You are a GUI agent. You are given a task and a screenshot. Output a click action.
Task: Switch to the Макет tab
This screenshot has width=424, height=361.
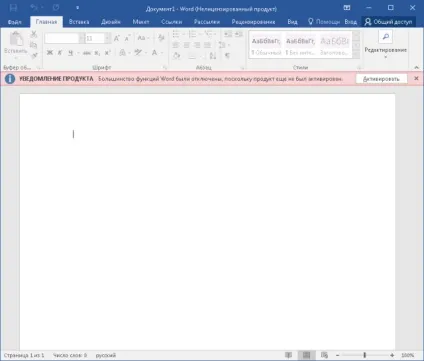pos(141,22)
